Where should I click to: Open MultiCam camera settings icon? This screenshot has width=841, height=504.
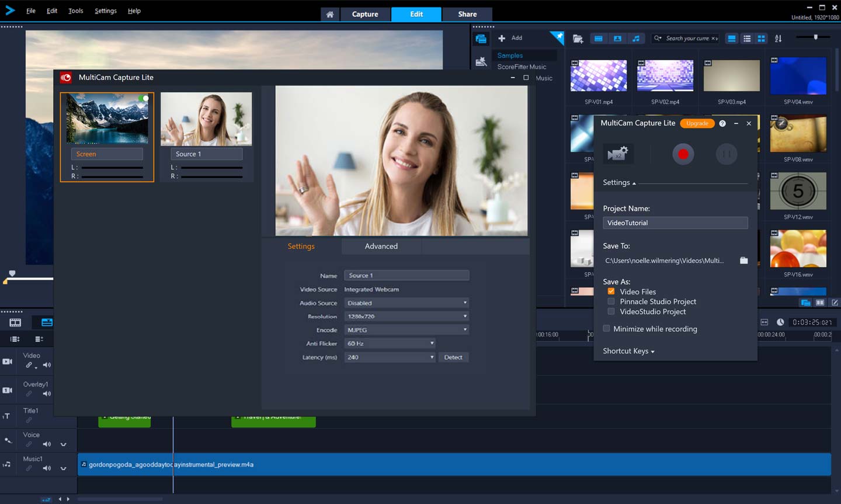point(617,154)
